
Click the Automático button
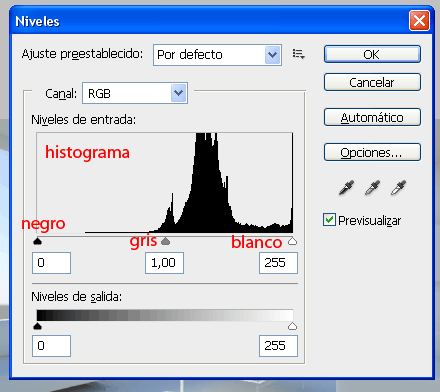point(372,117)
